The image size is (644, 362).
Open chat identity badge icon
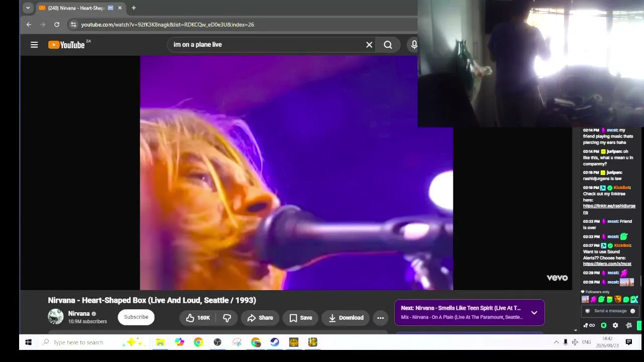click(587, 311)
